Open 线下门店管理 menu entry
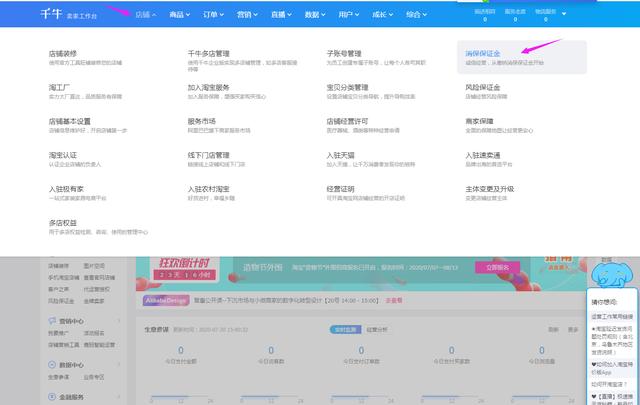This screenshot has height=405, width=640. (x=209, y=155)
